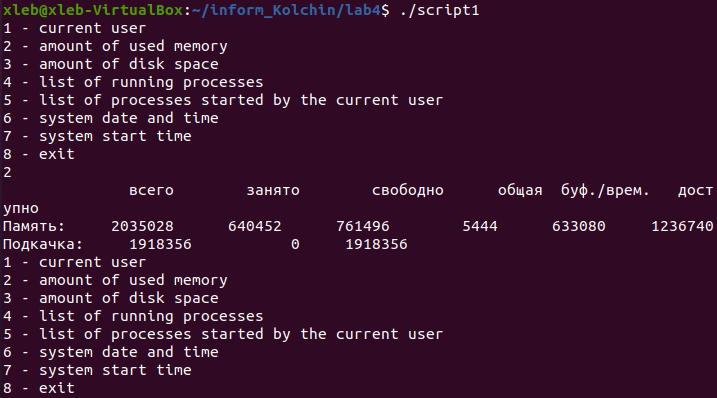Screen dimensions: 717x398
Task: Click first '8 - exit' line
Action: 38,154
